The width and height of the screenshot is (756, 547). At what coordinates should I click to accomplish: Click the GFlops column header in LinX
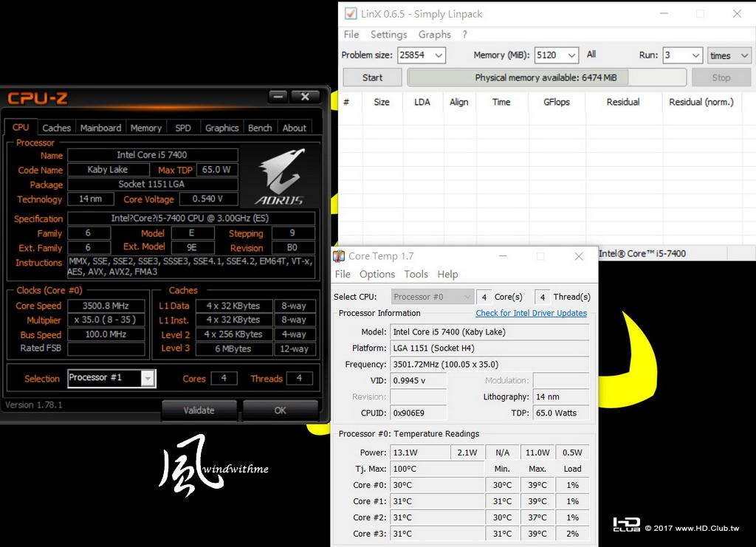click(557, 102)
